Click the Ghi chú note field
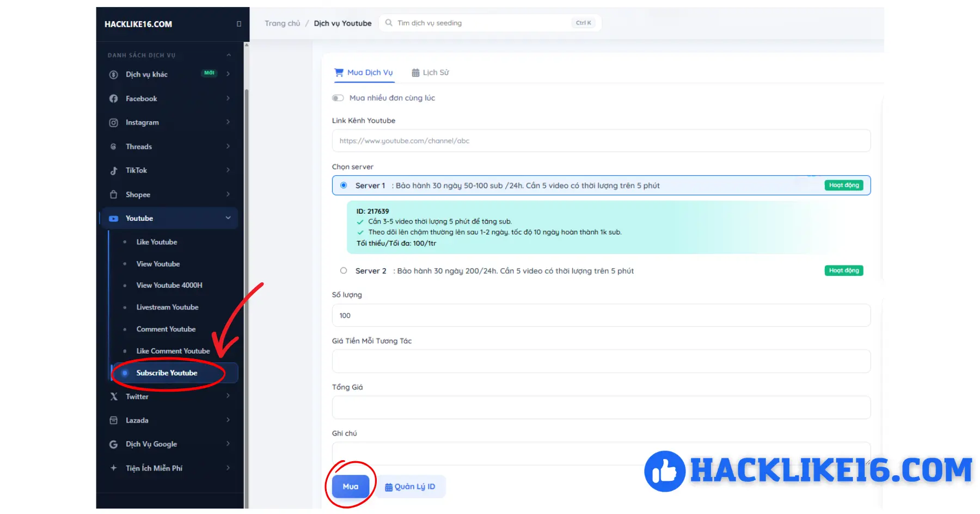Screen dimensions: 980x514 (601, 454)
